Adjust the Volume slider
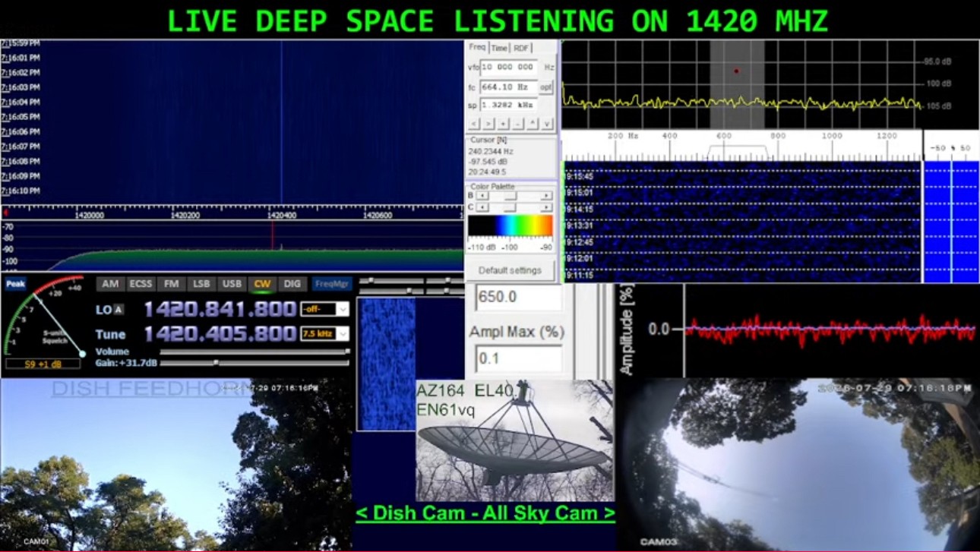 pyautogui.click(x=255, y=352)
